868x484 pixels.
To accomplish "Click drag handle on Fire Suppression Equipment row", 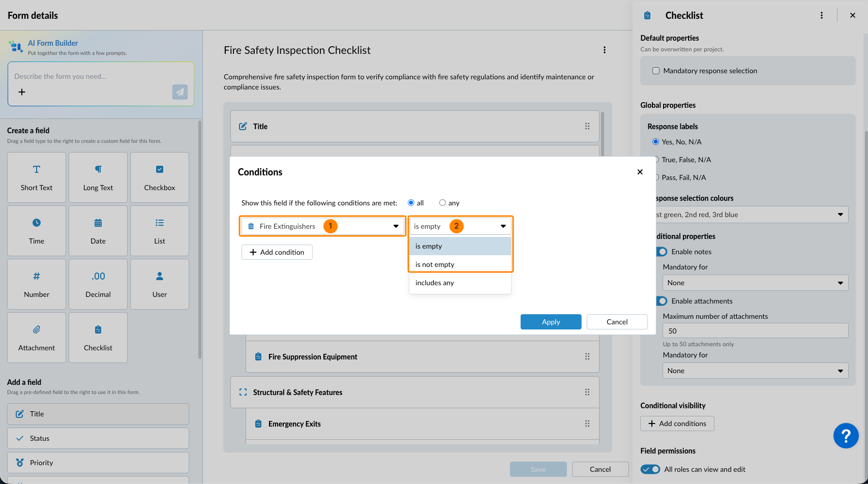I will (587, 357).
